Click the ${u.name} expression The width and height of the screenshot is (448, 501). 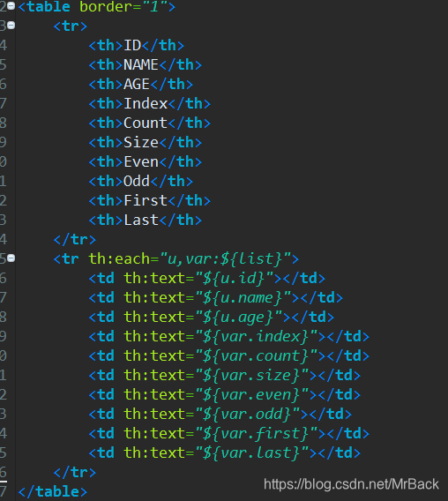(x=243, y=298)
